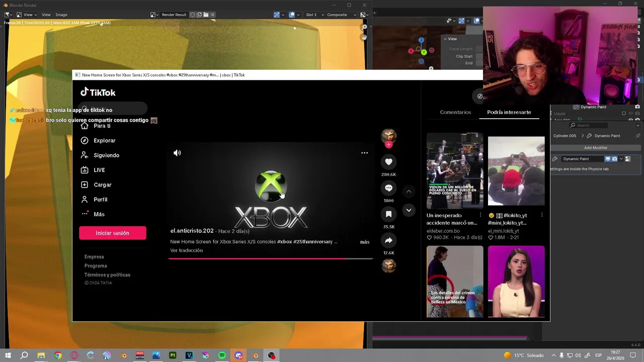This screenshot has height=362, width=644.
Task: Open the Windows Start menu
Action: [x=8, y=355]
